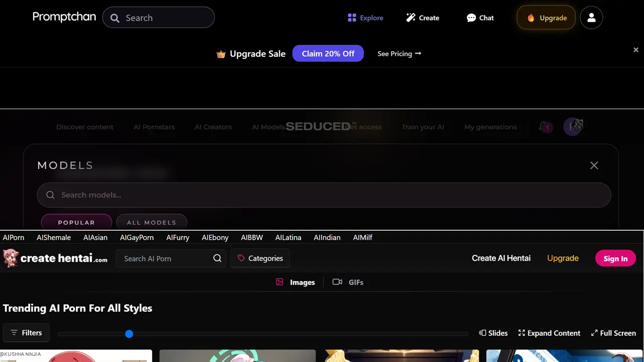Image resolution: width=644 pixels, height=362 pixels.
Task: Open the AIAsian link
Action: pos(96,237)
